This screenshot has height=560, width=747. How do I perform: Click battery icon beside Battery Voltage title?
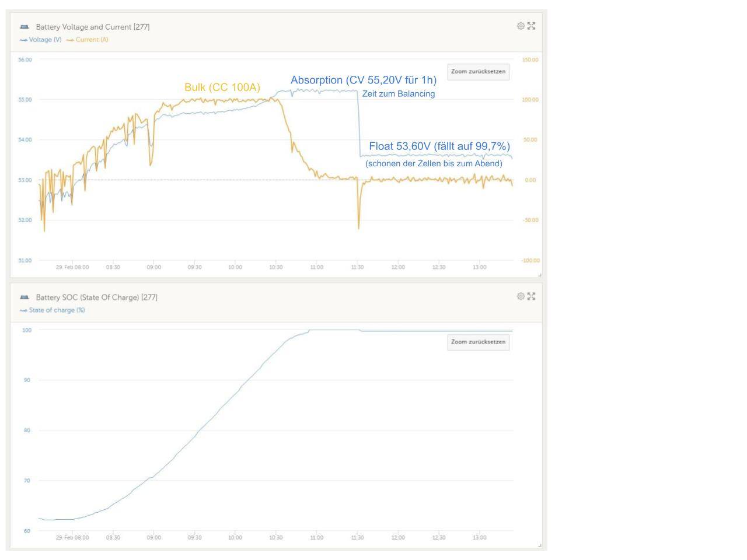click(25, 27)
